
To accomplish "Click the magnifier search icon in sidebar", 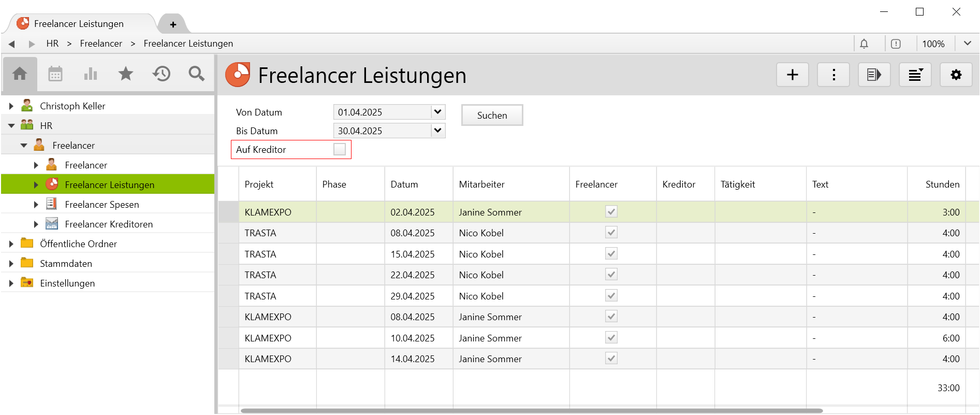I will click(196, 74).
